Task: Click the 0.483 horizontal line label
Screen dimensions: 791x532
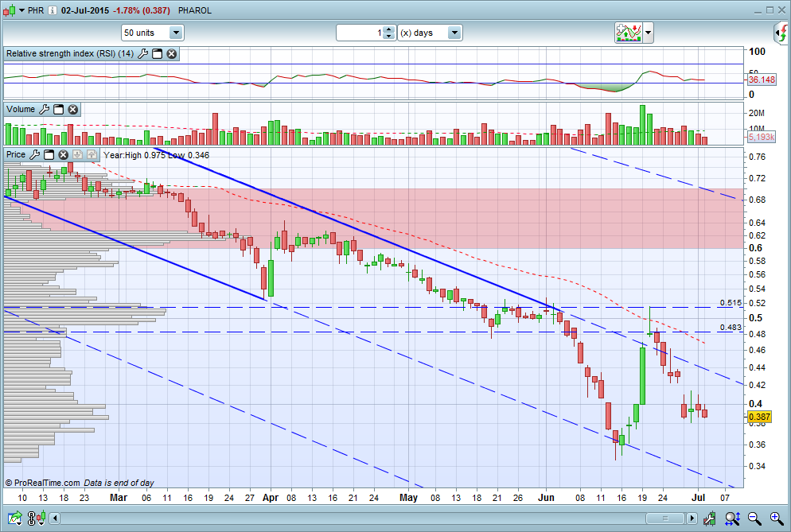Action: coord(731,328)
